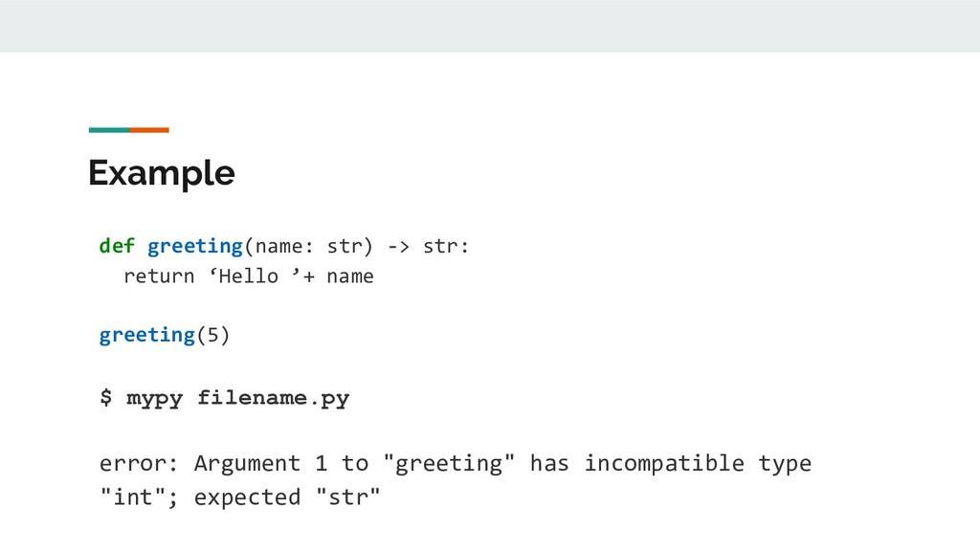Screen dimensions: 980x551
Task: Click the quoted "str" ending the error message
Action: pos(348,497)
